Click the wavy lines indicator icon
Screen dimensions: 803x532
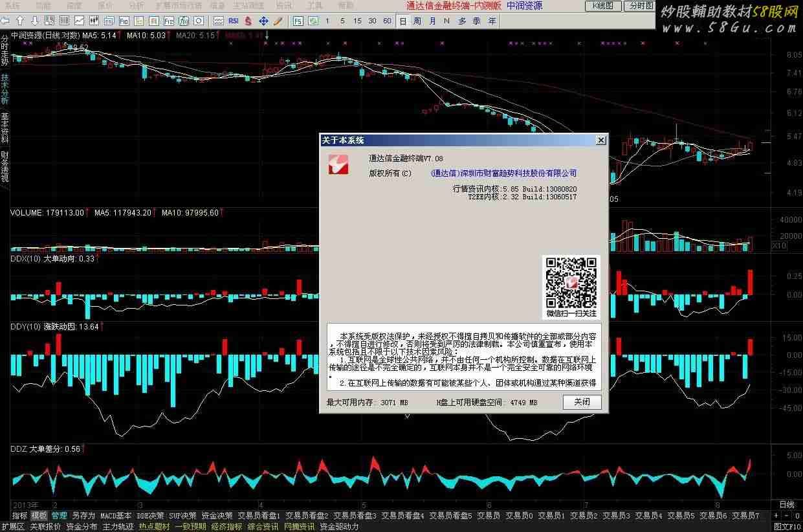pos(219,21)
